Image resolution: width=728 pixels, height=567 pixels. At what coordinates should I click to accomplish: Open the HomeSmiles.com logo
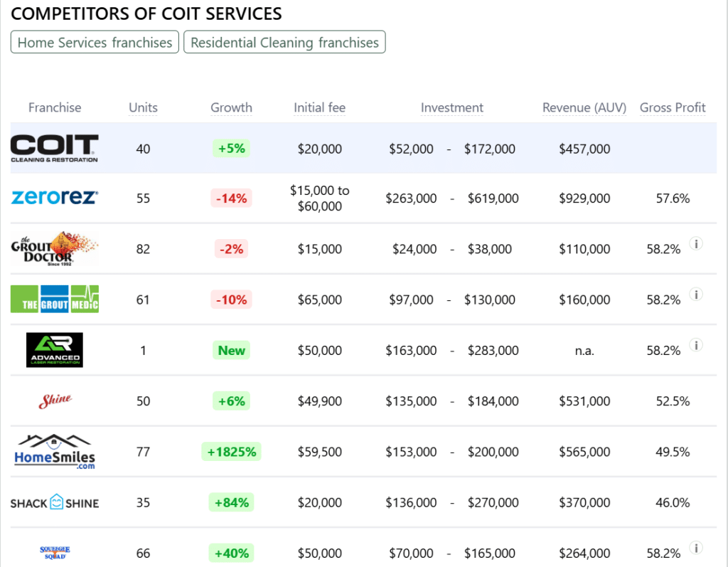point(54,452)
